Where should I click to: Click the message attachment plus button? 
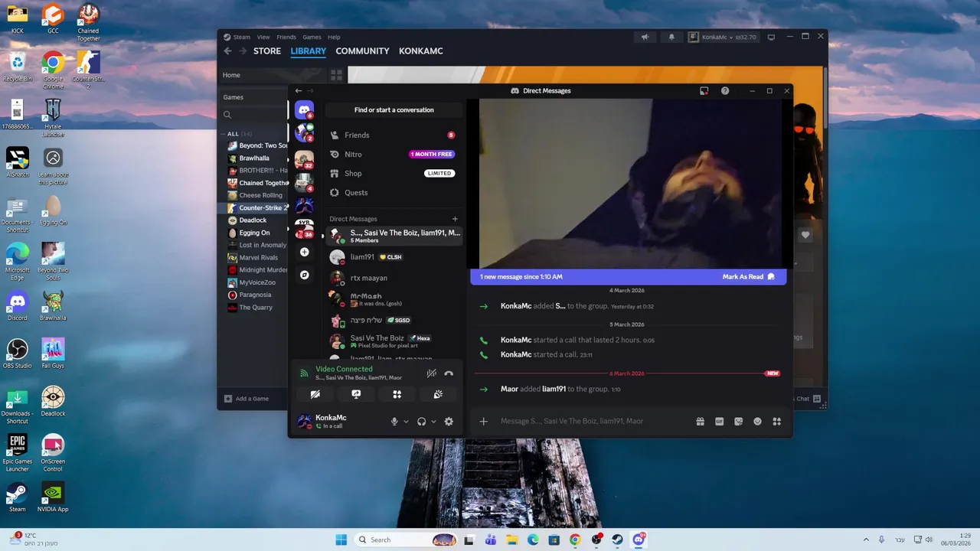pyautogui.click(x=483, y=421)
